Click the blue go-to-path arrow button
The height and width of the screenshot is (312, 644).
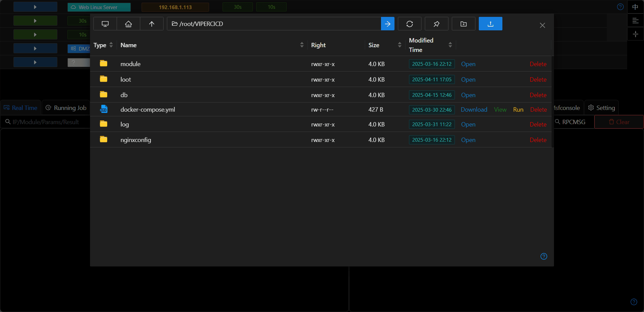pos(388,24)
